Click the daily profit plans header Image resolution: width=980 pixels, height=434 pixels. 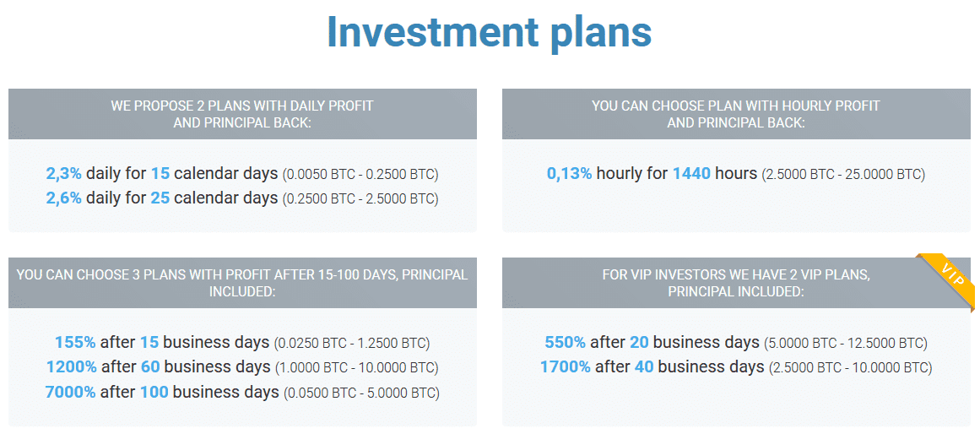[x=242, y=114]
